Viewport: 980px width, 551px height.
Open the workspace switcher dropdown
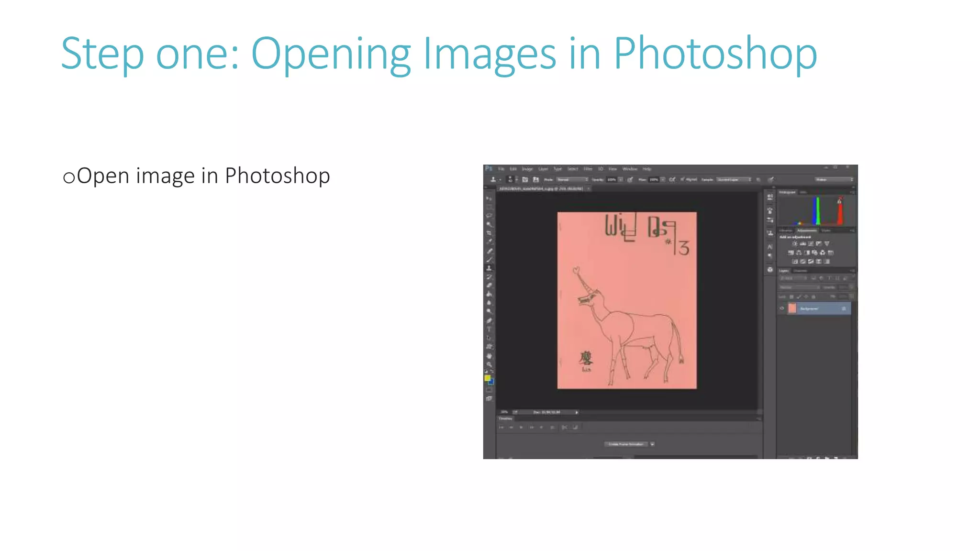click(835, 179)
